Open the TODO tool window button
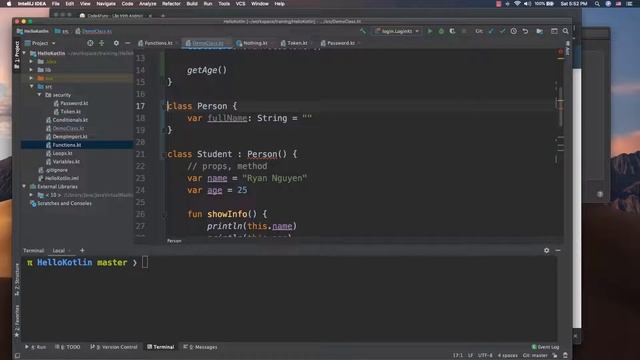Viewport: 640px width, 360px height. pyautogui.click(x=68, y=347)
